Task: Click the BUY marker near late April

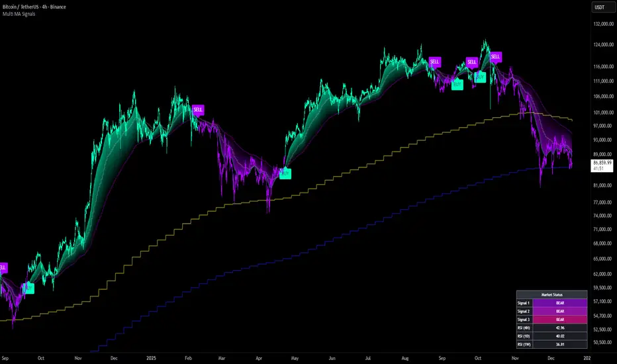Action: pos(285,173)
